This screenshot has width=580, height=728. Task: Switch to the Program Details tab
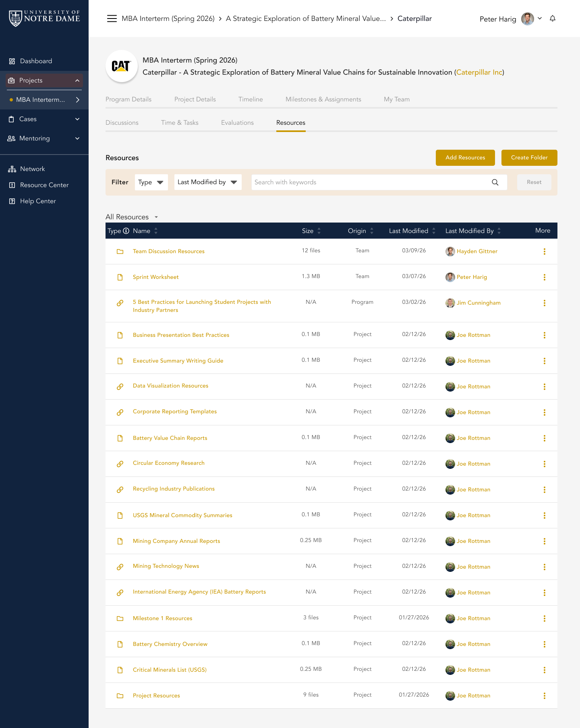[x=128, y=99]
